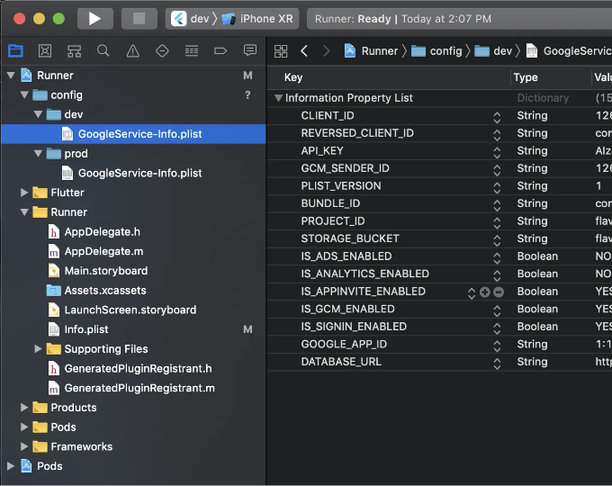Screen dimensions: 612x486
Task: Click Boolean type of IS_ANALYTICS_ENABLED
Action: (x=537, y=274)
